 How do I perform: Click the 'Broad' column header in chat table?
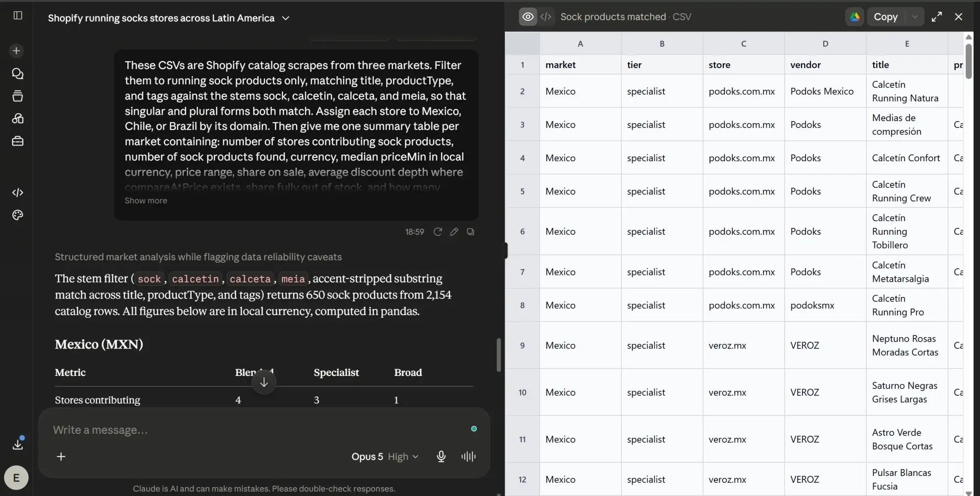pyautogui.click(x=408, y=372)
